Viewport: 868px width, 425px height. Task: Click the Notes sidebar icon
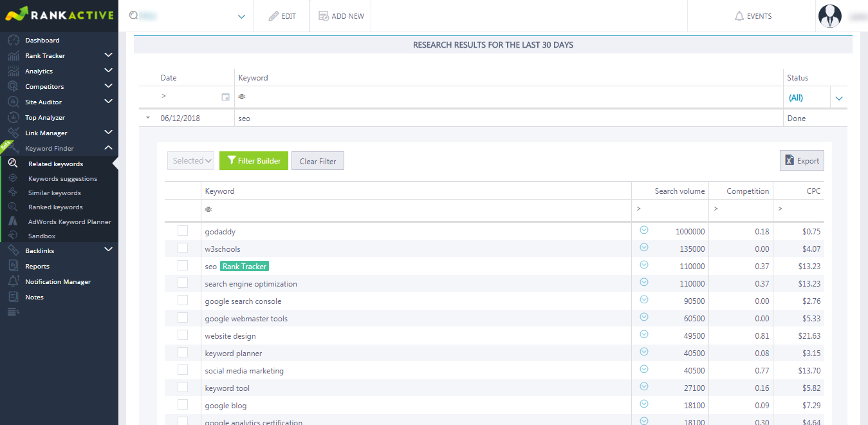[13, 297]
